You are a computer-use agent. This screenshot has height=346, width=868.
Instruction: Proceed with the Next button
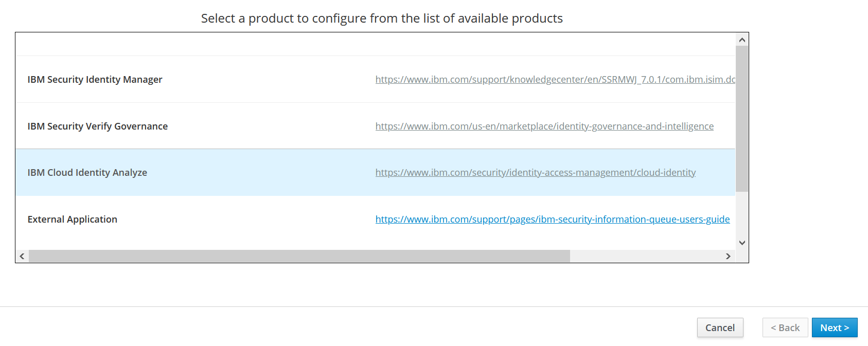[835, 327]
